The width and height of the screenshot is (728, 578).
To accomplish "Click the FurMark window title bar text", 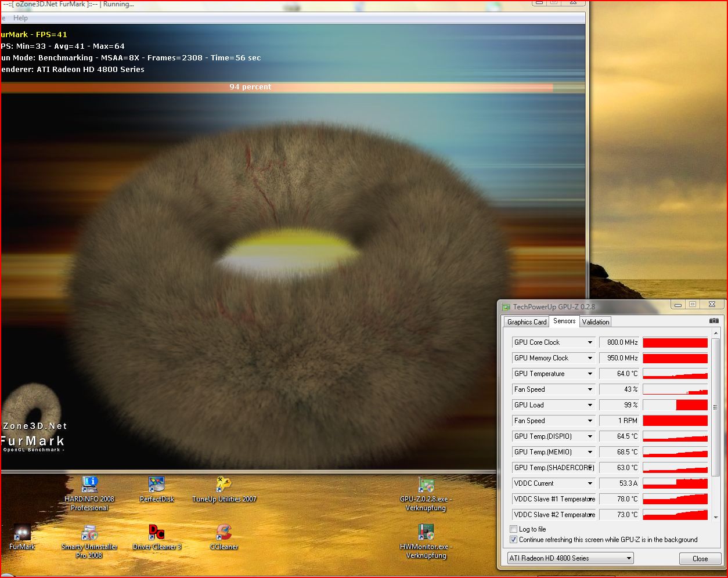I will click(68, 4).
